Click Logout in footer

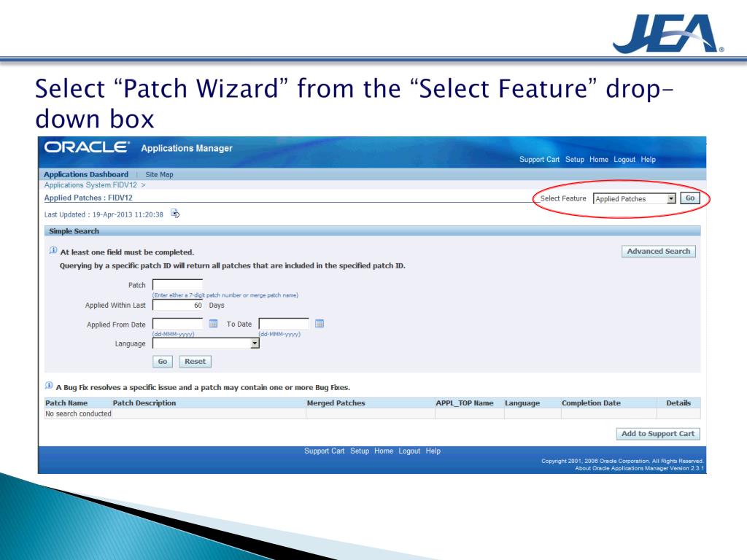pyautogui.click(x=409, y=451)
